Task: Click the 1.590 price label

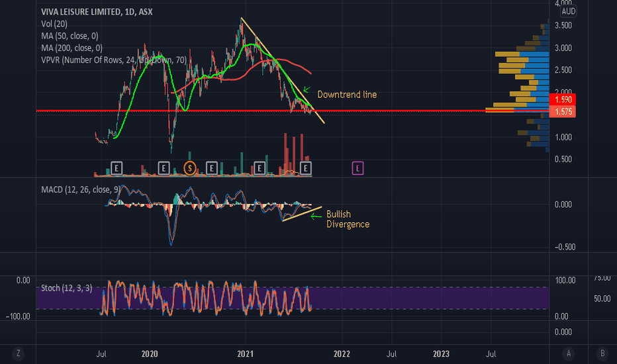Action: pyautogui.click(x=563, y=99)
